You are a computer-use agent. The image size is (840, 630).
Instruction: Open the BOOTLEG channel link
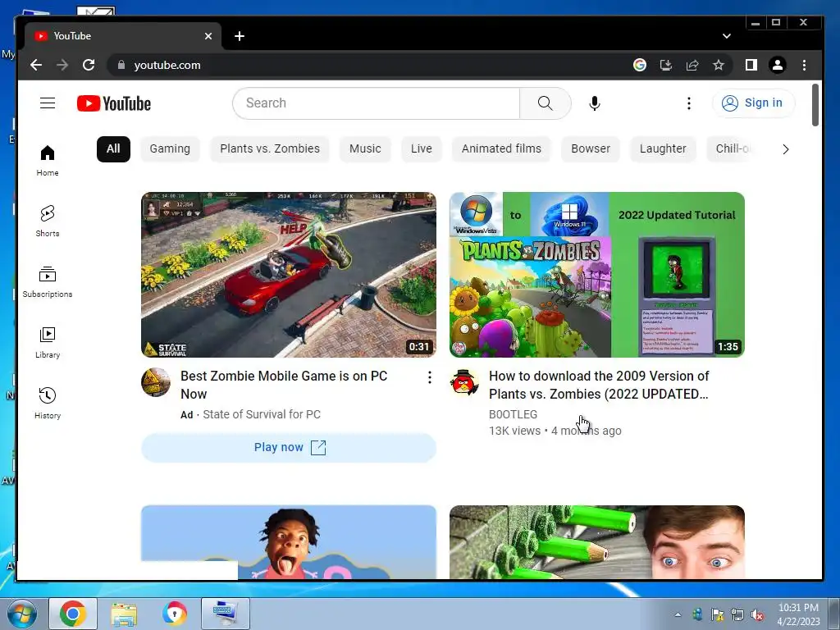514,414
